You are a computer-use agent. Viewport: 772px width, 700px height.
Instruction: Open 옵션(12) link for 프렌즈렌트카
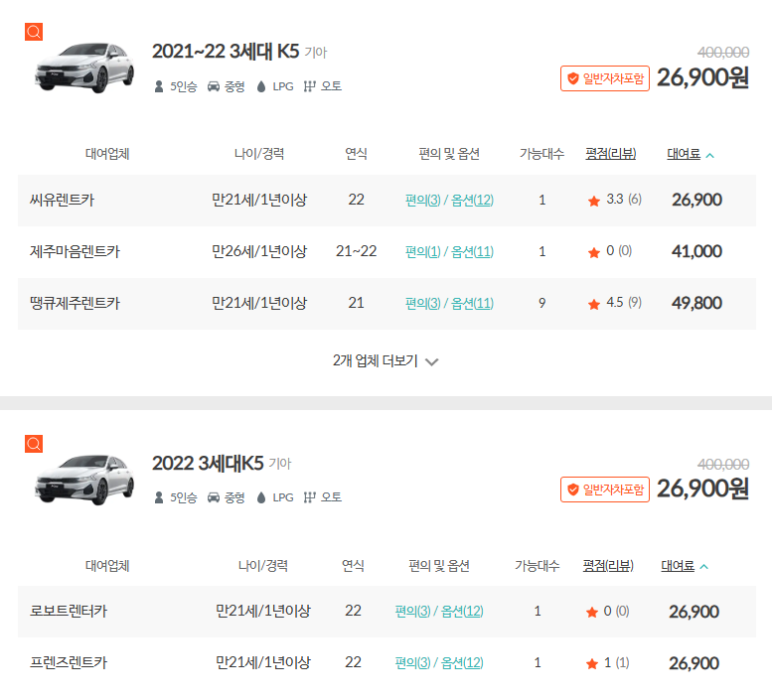pos(462,663)
